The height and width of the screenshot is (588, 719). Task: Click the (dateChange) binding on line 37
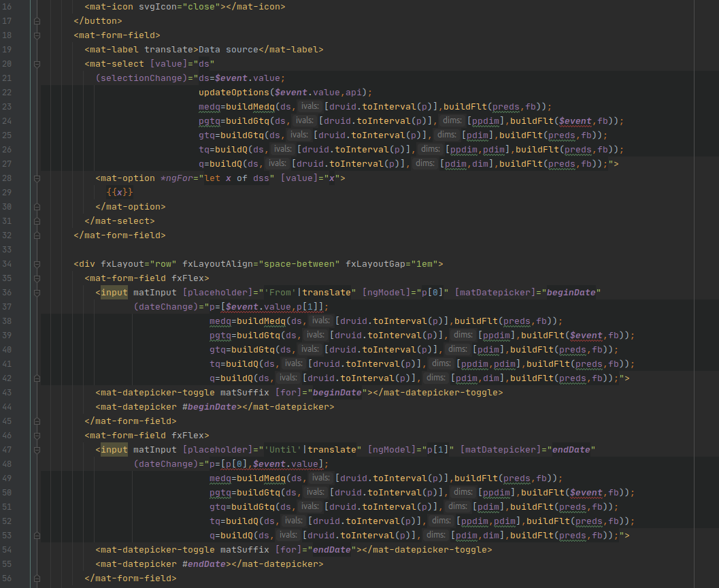pyautogui.click(x=165, y=306)
